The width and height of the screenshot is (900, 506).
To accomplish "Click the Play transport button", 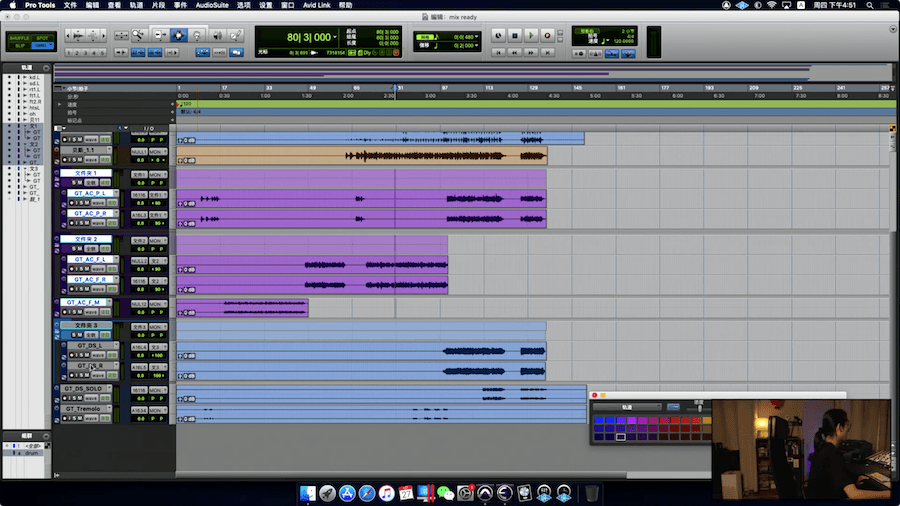I will point(531,36).
